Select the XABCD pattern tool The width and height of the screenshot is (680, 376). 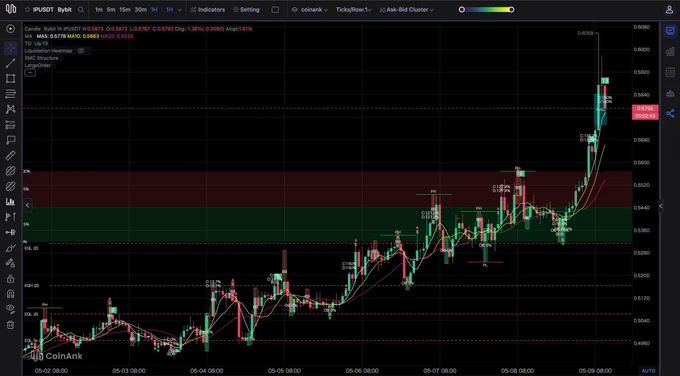click(10, 109)
